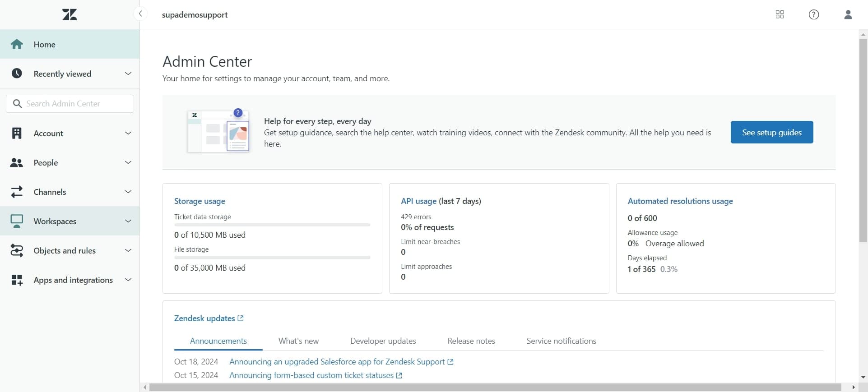Viewport: 868px width, 392px height.
Task: Click the '429 errors' text
Action: tap(416, 217)
